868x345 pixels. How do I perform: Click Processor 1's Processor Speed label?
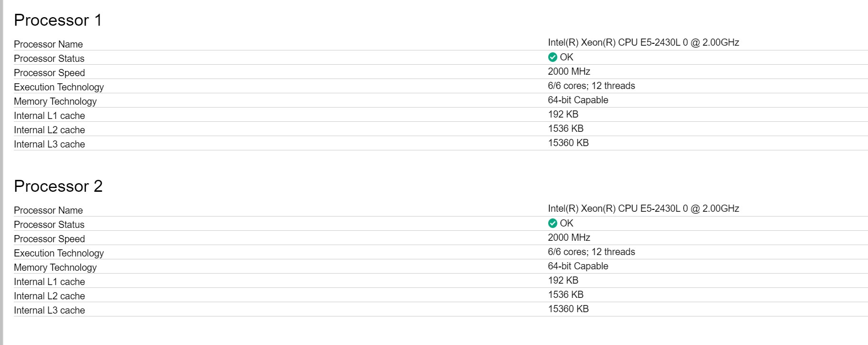(49, 73)
